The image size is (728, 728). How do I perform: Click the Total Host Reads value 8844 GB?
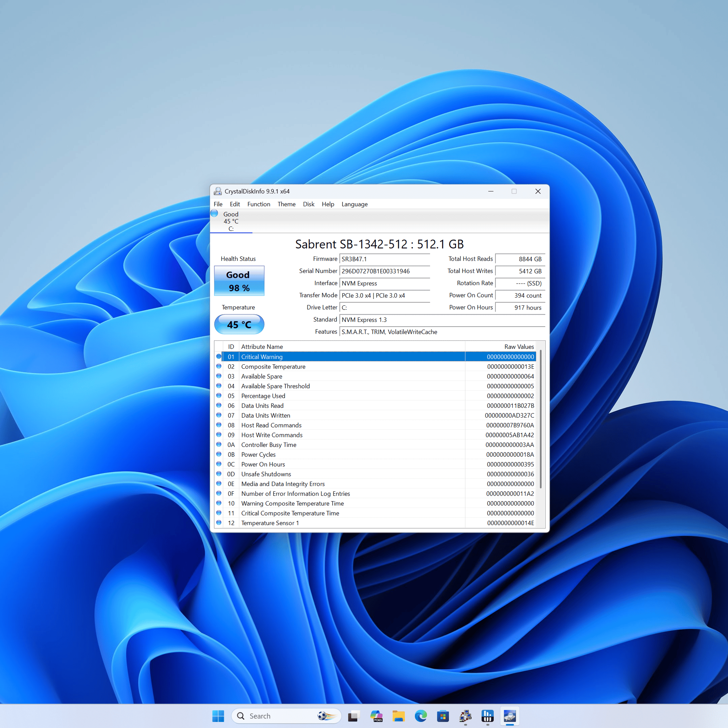[520, 259]
